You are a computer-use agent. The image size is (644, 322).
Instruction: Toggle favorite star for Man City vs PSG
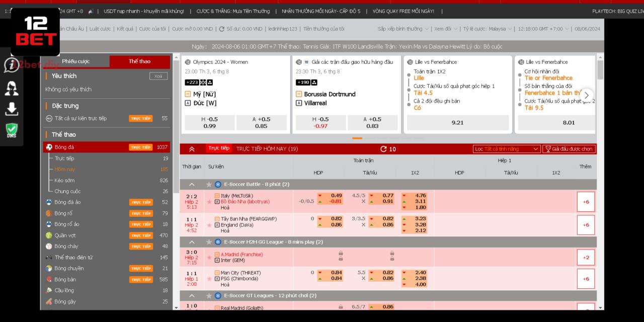click(x=209, y=279)
